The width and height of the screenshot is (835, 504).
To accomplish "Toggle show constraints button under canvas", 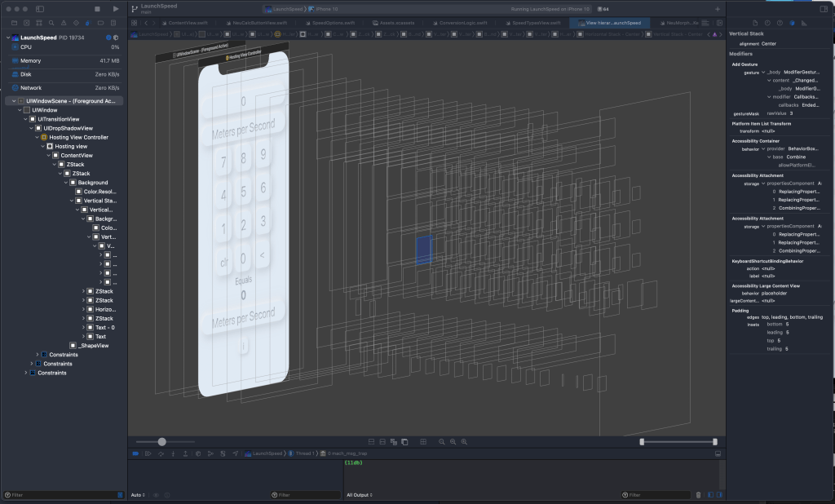I will pyautogui.click(x=382, y=441).
